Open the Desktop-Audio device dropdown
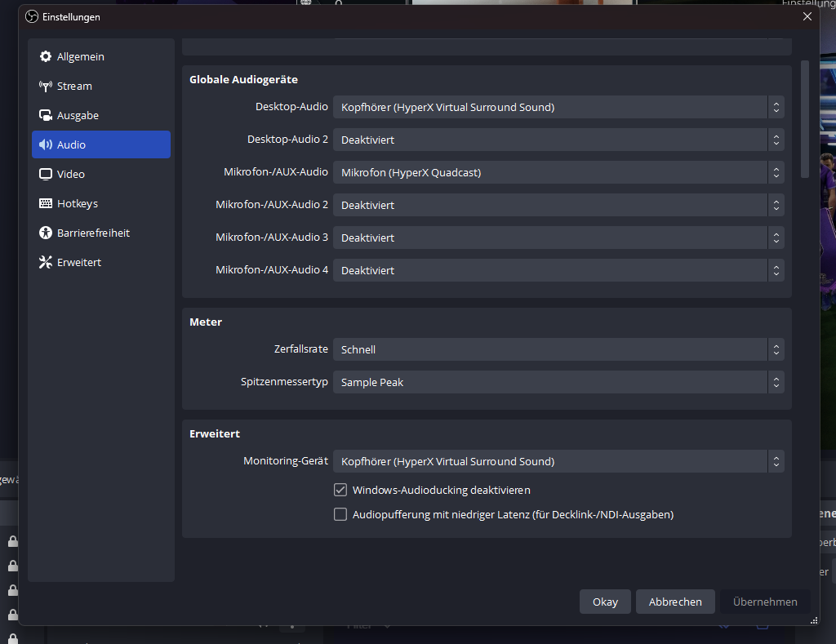 (x=558, y=107)
